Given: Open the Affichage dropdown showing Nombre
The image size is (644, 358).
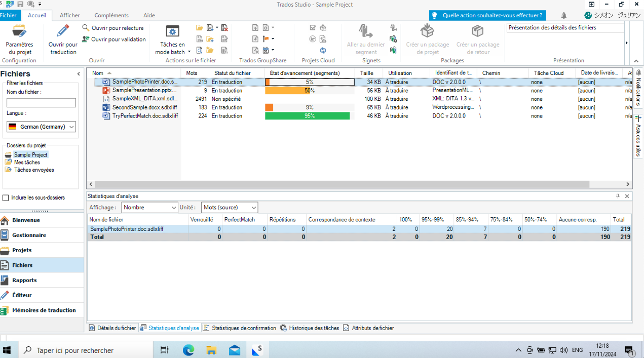Looking at the screenshot, I should [x=174, y=207].
